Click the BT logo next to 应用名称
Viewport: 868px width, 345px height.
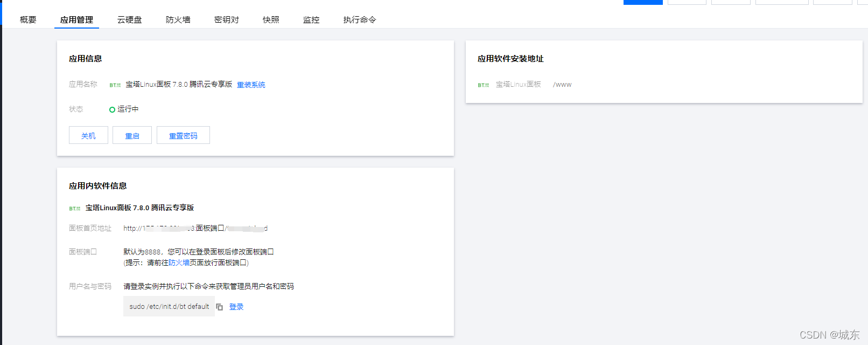click(x=115, y=85)
